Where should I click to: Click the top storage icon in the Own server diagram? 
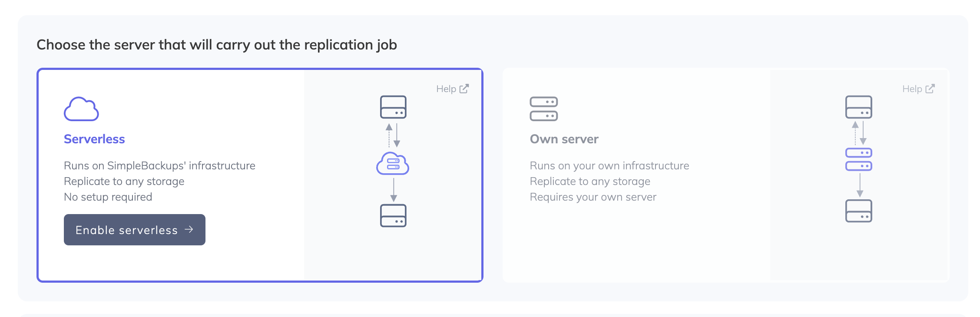click(x=858, y=107)
